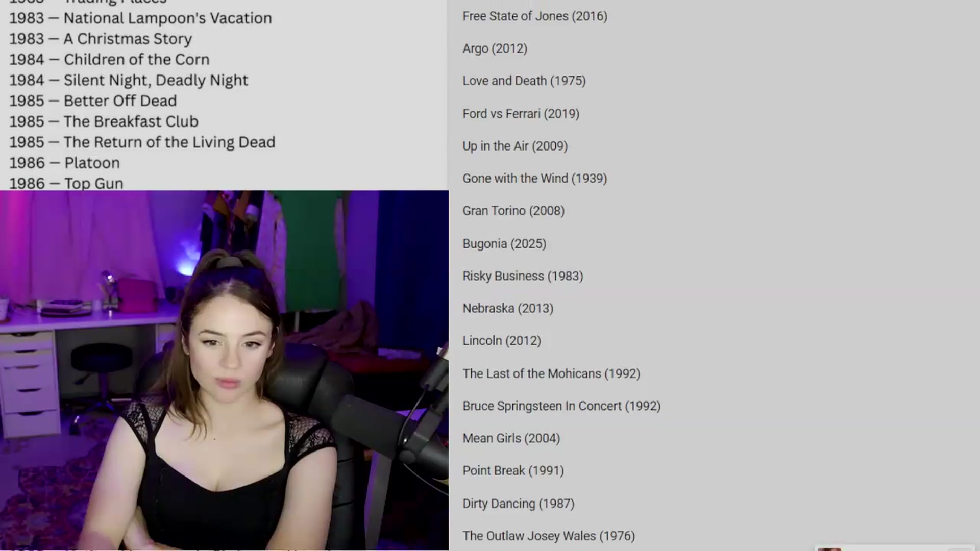Select '1983 — A Christmas Story' line

[101, 39]
